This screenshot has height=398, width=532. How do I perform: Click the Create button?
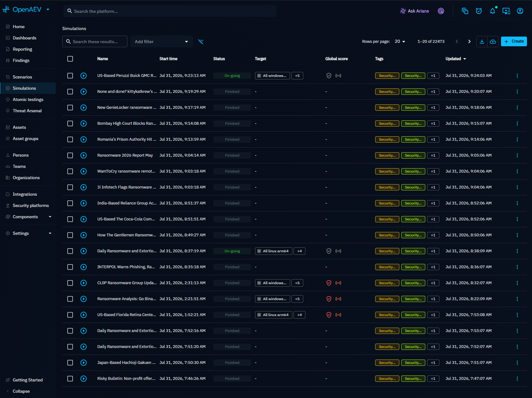click(514, 41)
